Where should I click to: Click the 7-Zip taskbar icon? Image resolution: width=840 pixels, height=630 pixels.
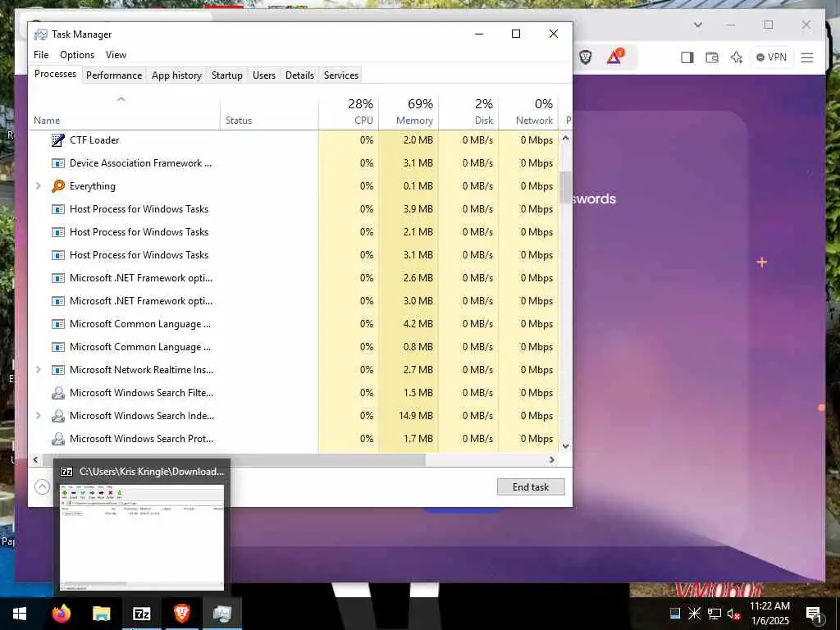click(141, 614)
